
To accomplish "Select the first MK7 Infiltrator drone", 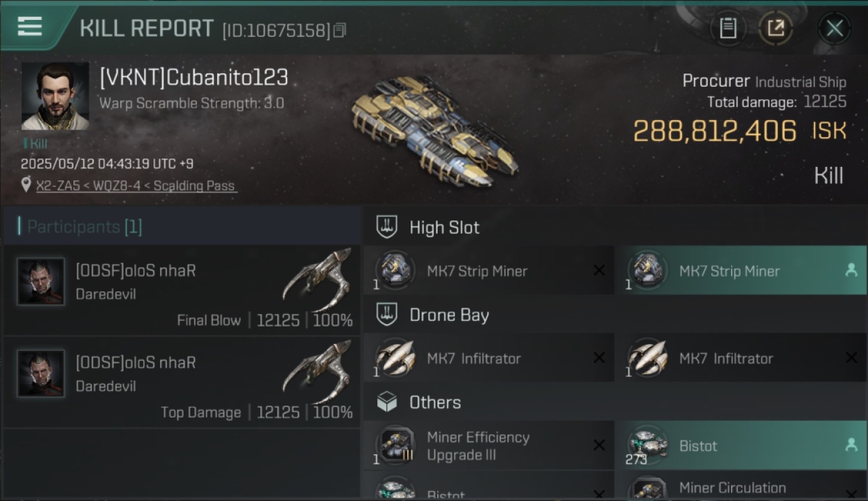I will pos(489,358).
